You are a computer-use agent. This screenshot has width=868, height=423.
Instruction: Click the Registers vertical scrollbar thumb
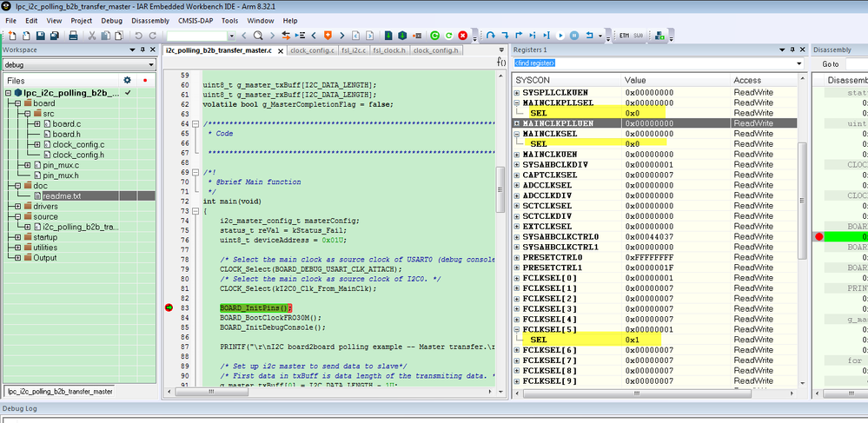(x=802, y=201)
